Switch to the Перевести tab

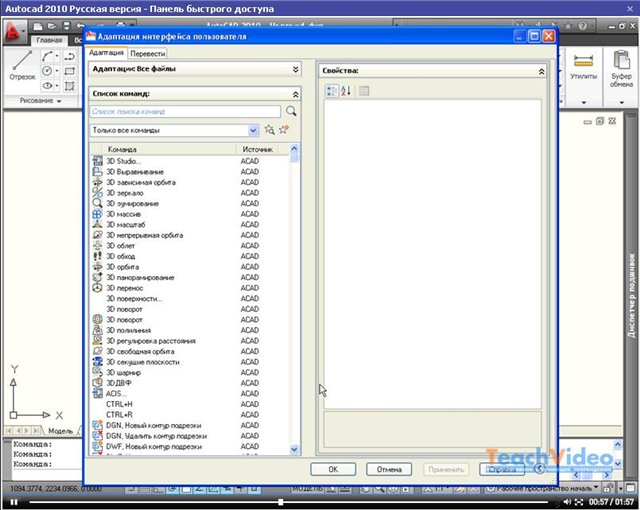[x=147, y=53]
